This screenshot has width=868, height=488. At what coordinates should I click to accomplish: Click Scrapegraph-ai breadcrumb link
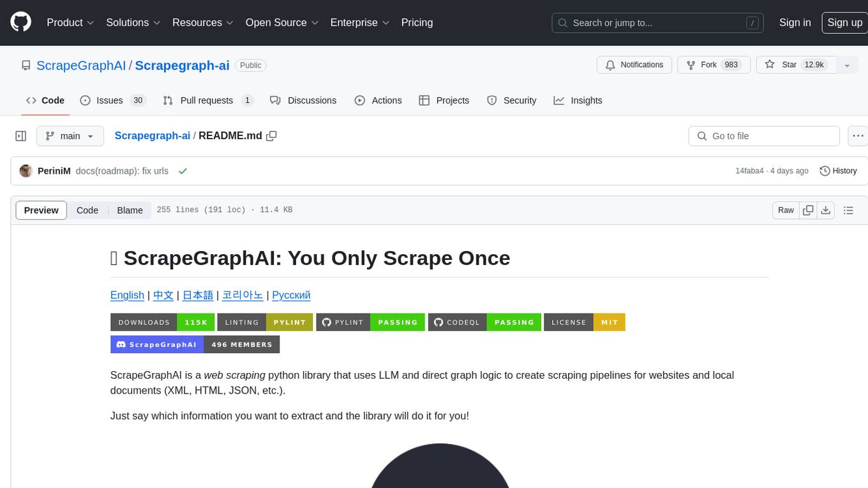(152, 135)
